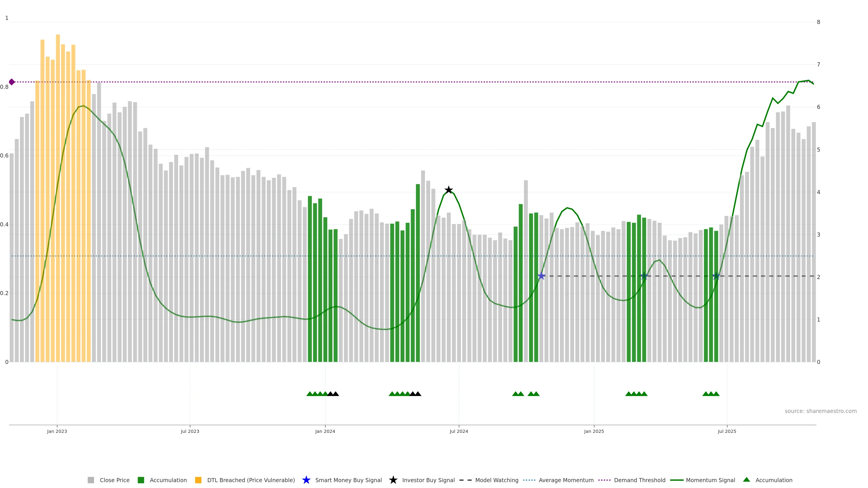Click the Jul 2025 axis label

pos(727,432)
